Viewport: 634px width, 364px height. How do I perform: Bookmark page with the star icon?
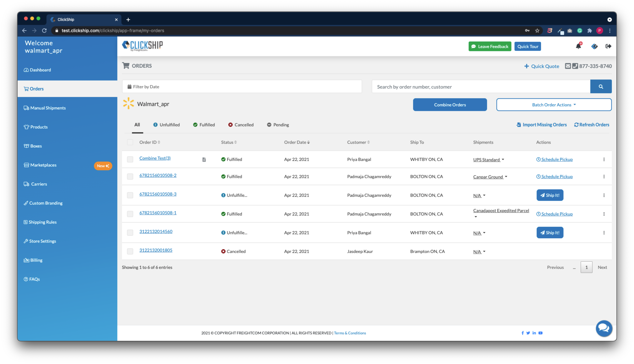pyautogui.click(x=537, y=31)
